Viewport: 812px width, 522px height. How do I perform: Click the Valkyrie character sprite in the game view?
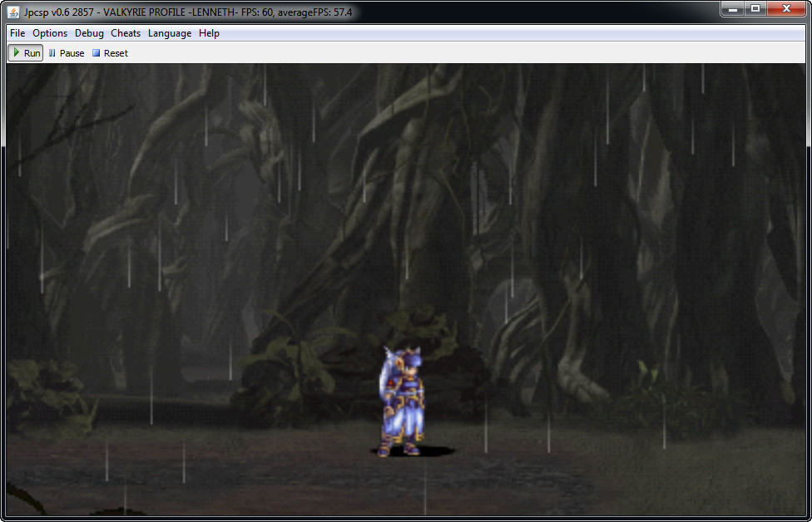402,401
